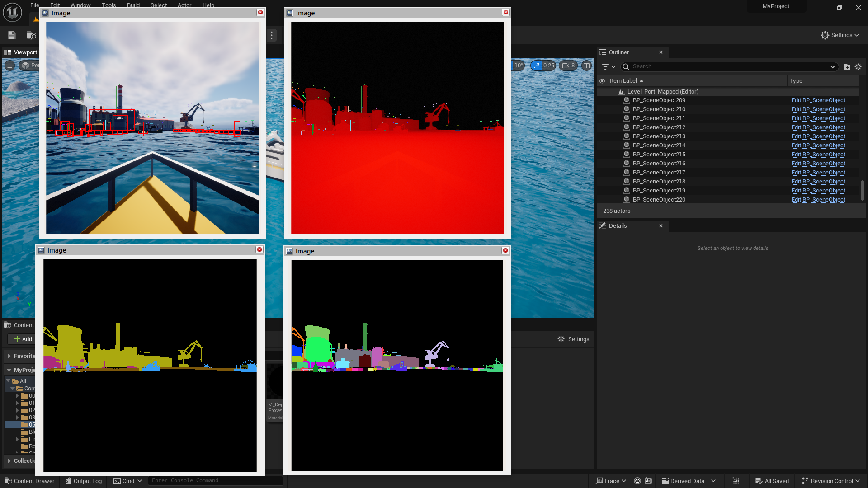The image size is (868, 488).
Task: Click the Enter Console Command input field
Action: coord(215,480)
